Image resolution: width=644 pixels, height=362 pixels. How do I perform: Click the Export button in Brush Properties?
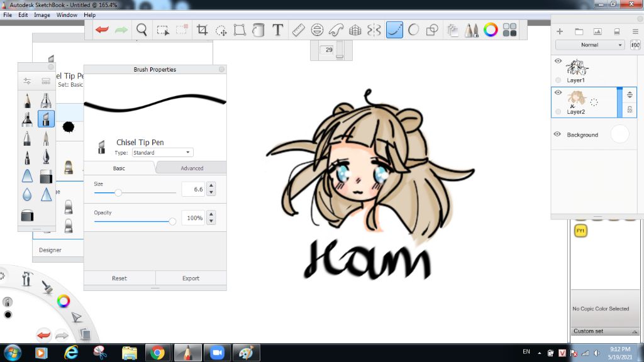point(191,278)
